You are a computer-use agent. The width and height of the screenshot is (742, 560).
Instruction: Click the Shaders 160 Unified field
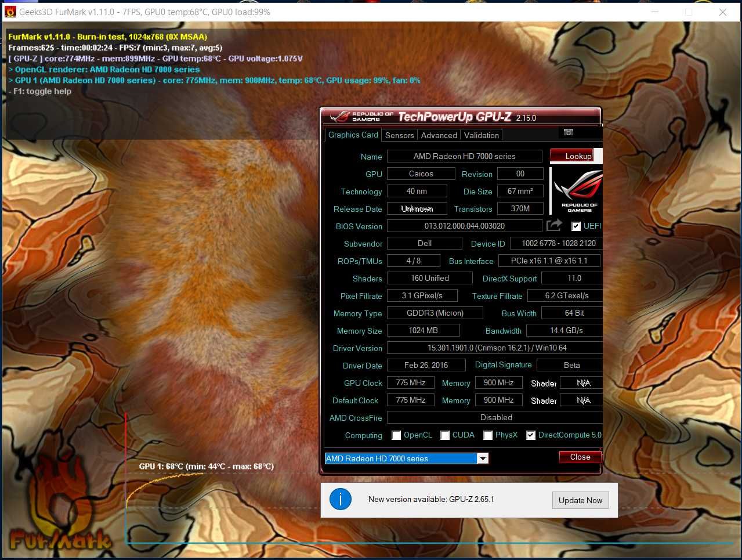(430, 278)
